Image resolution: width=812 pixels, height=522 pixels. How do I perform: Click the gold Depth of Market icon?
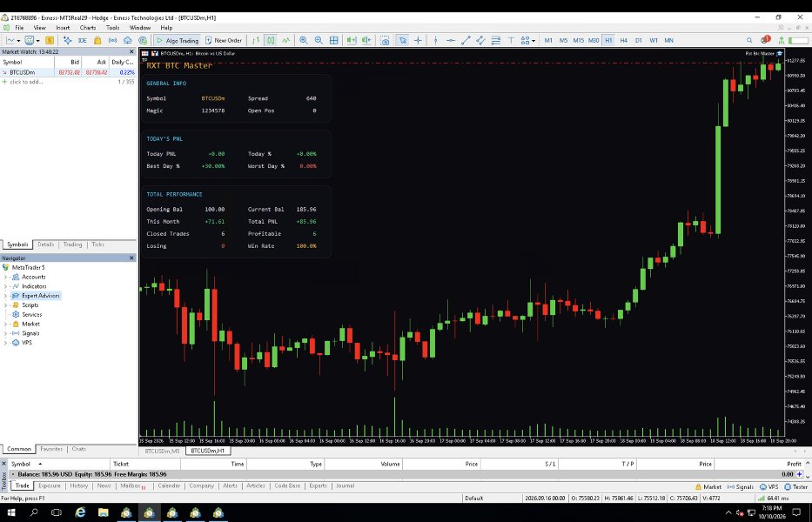click(50, 40)
